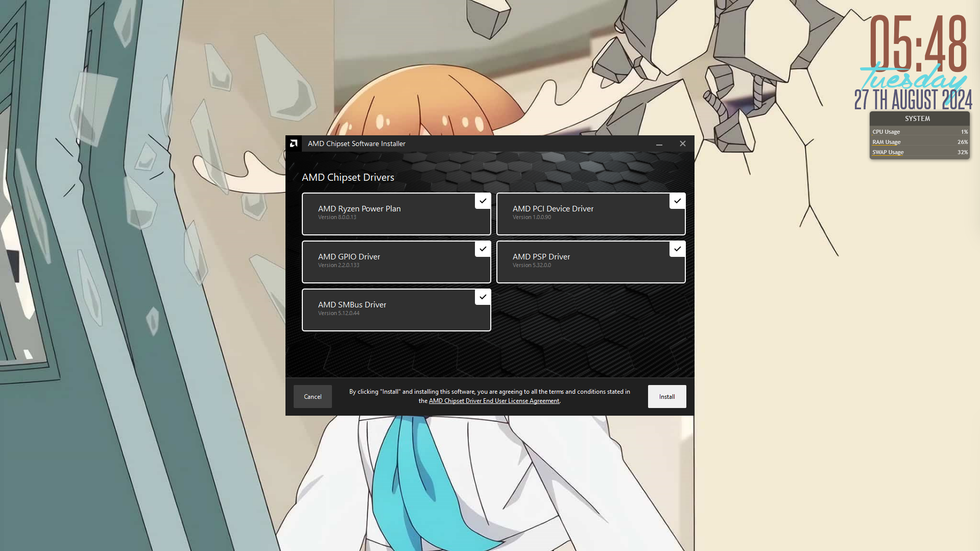980x551 pixels.
Task: Click the Version 2.2.0.133 text
Action: (x=339, y=265)
